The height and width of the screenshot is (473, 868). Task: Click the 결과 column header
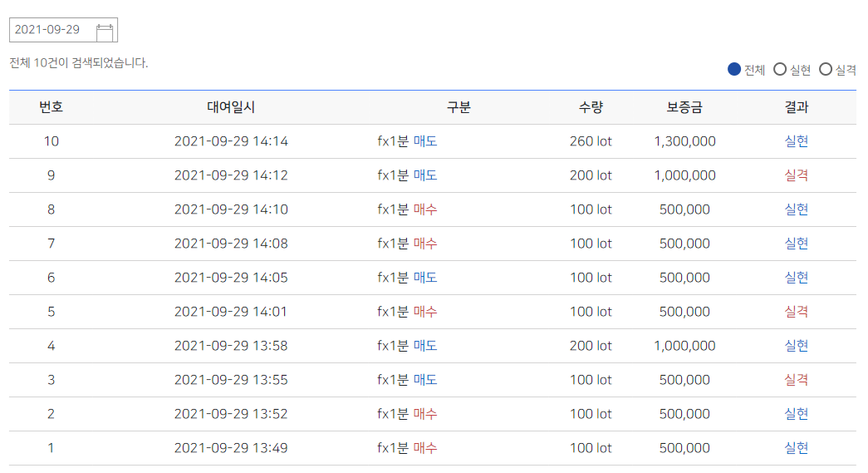796,107
